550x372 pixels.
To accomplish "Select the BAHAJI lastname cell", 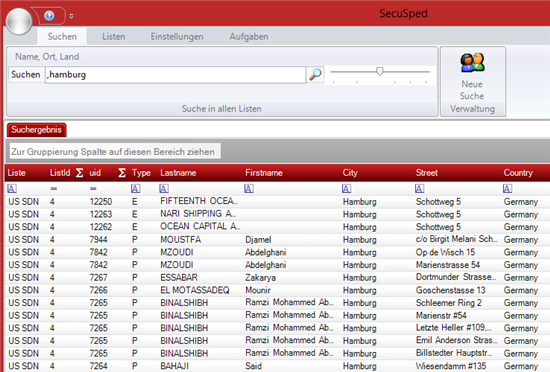I will point(174,366).
